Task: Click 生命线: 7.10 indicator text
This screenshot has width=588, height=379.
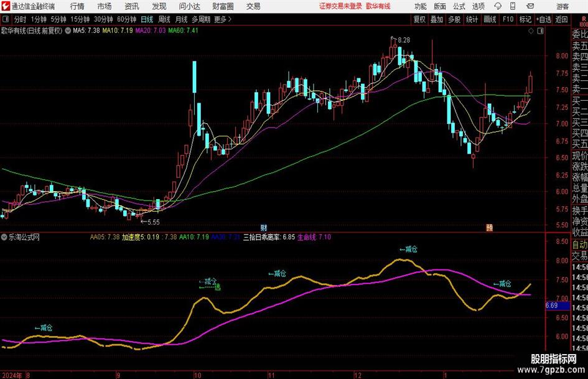Action: click(314, 237)
